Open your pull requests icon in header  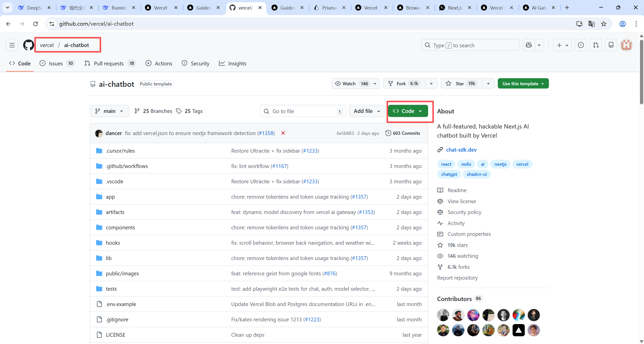pyautogui.click(x=596, y=45)
